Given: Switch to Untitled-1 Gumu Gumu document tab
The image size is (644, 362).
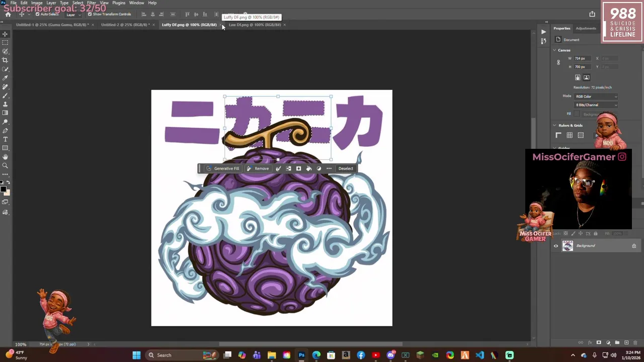Looking at the screenshot, I should (52, 25).
